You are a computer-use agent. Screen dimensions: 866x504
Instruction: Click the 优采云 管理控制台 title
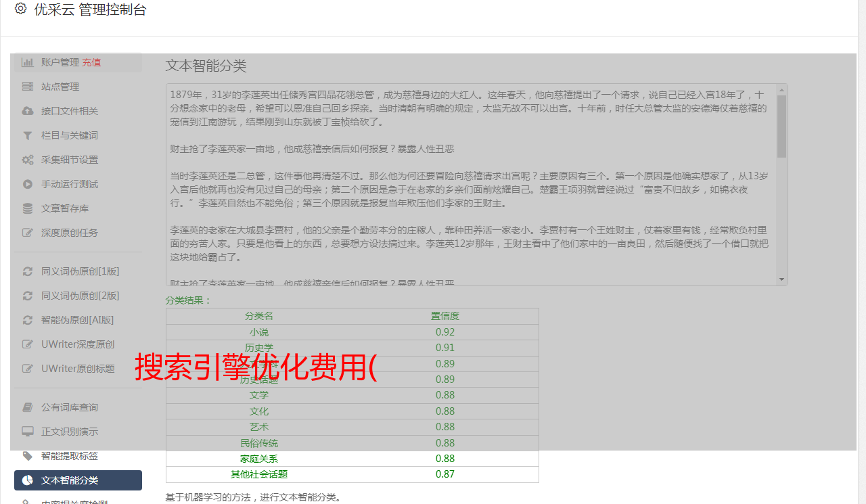point(90,9)
